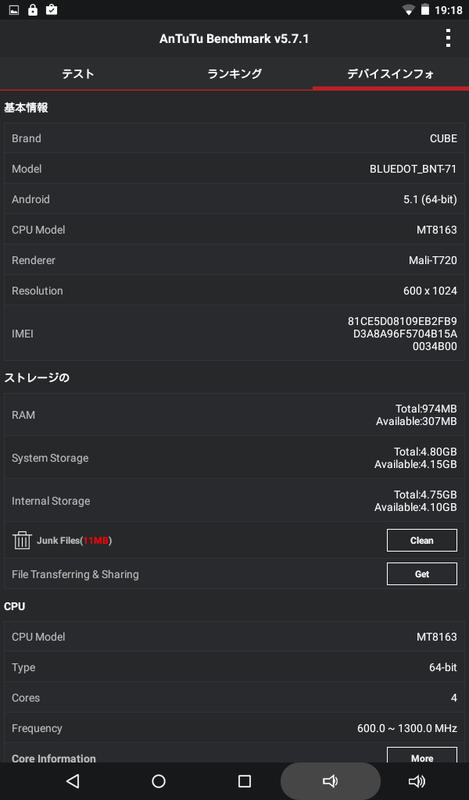Open the three-dot overflow menu
The image size is (469, 800).
coord(448,38)
